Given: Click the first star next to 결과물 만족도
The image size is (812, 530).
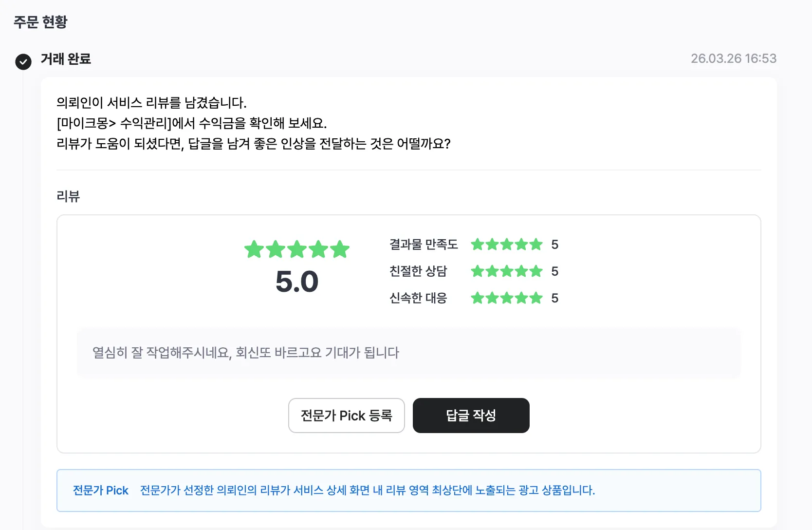Looking at the screenshot, I should tap(478, 245).
